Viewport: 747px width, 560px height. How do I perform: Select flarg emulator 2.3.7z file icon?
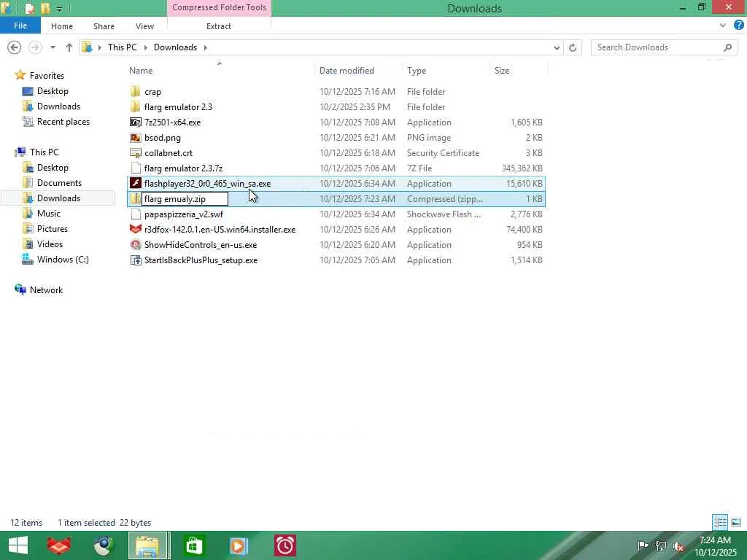pyautogui.click(x=136, y=168)
